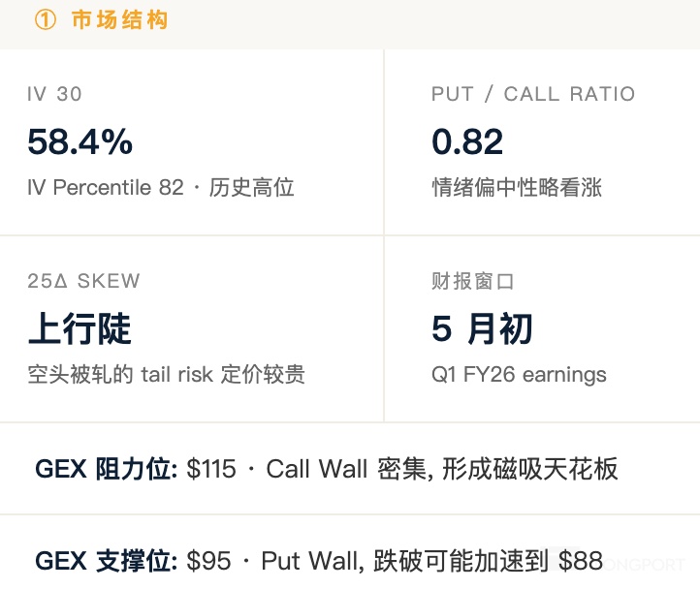Viewport: 700px width, 589px height.
Task: Click the 25Δ SKEW label
Action: click(x=84, y=282)
